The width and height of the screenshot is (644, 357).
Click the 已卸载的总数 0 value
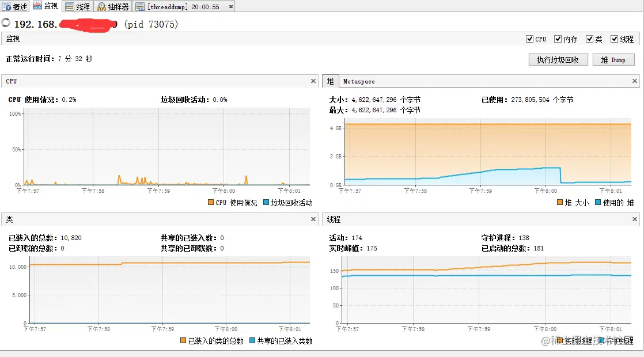pyautogui.click(x=62, y=248)
